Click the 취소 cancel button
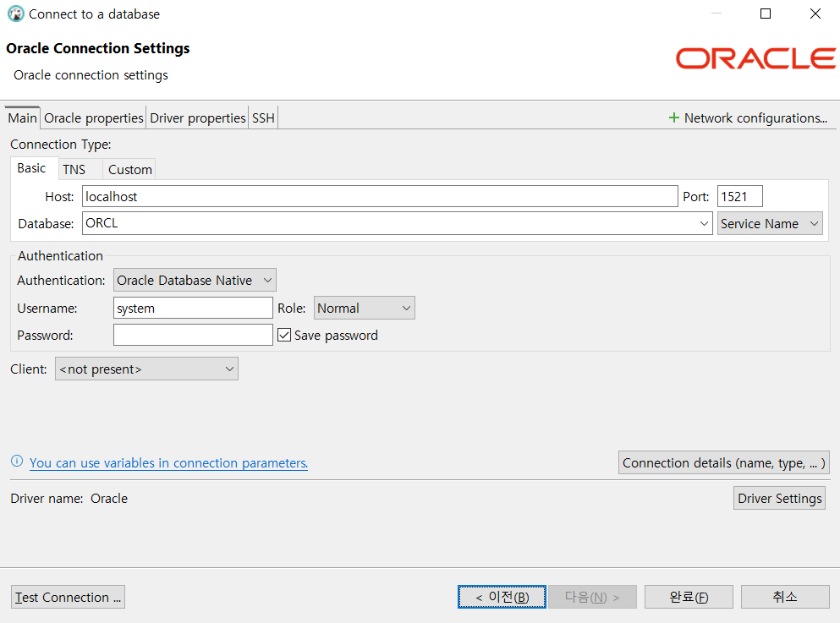This screenshot has height=623, width=840. click(x=785, y=597)
